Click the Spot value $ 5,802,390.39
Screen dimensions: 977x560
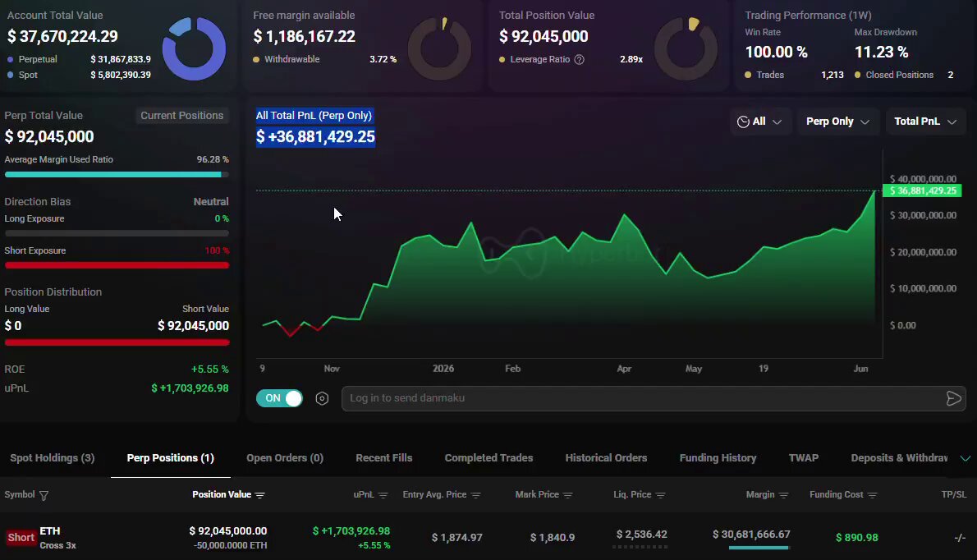pyautogui.click(x=121, y=76)
